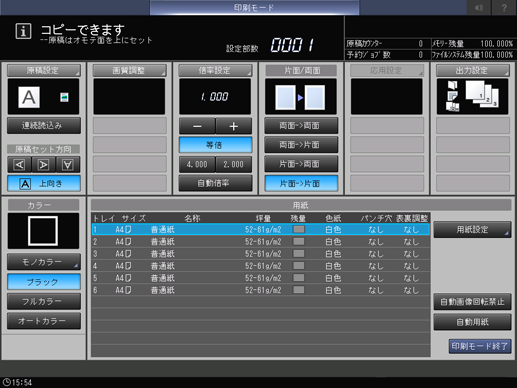Click tray 1 remaining amount indicator

(299, 229)
